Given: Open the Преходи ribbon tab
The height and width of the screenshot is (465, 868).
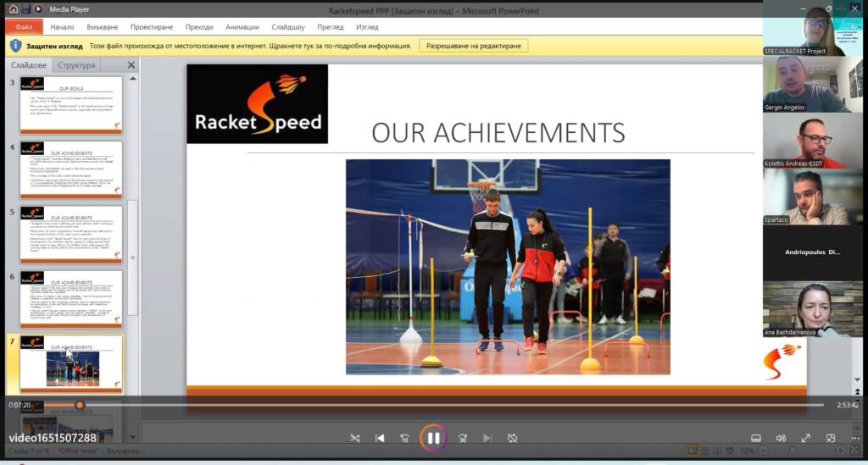Looking at the screenshot, I should pyautogui.click(x=199, y=26).
